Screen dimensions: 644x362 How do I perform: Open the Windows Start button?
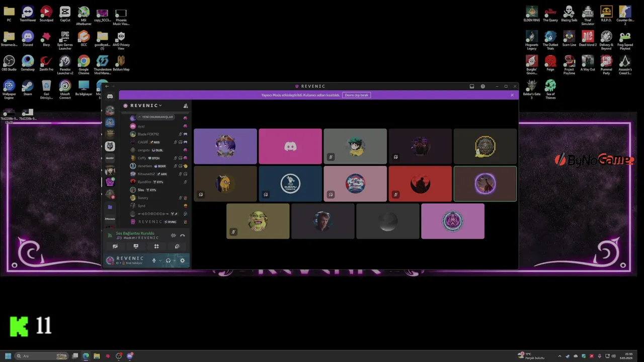point(8,356)
